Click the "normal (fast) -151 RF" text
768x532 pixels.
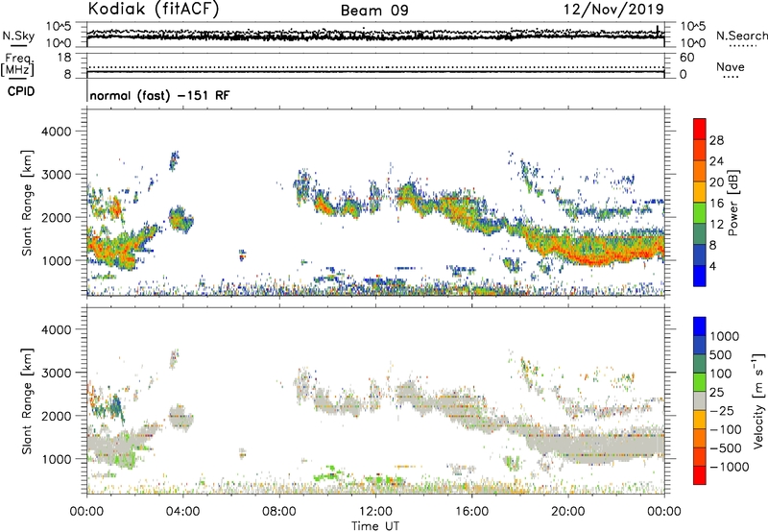tap(159, 95)
